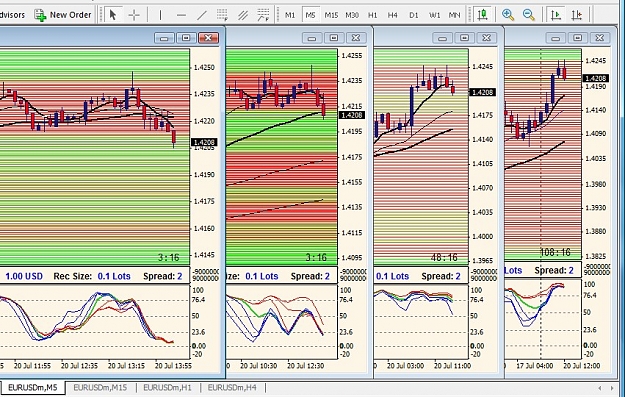Zoom out the chart with the minus magnifier
This screenshot has width=625, height=397.
tap(529, 15)
